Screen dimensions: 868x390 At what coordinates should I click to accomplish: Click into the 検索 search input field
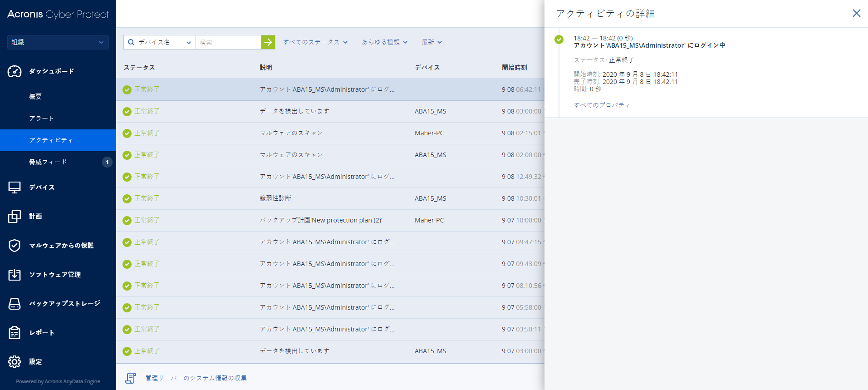coord(228,42)
